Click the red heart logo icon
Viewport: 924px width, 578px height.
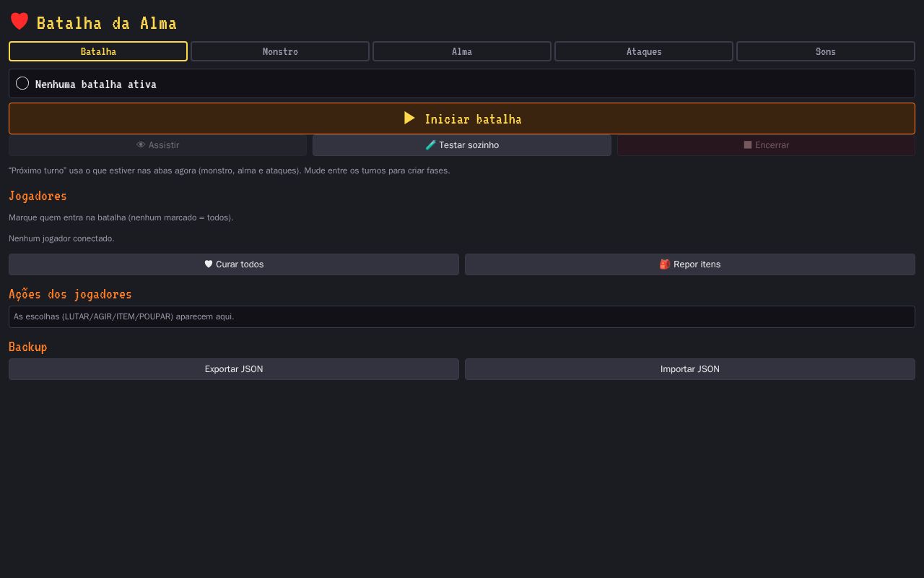pos(19,22)
